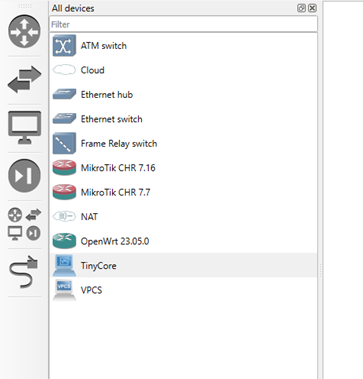
Task: Undock the All devices panel
Action: click(x=301, y=8)
